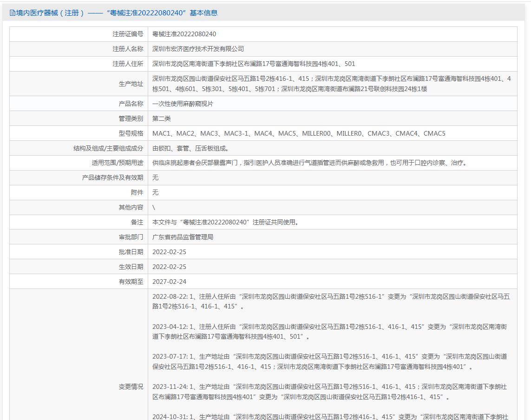Select change entry dated 2023-04-12
The height and width of the screenshot is (420, 531).
tap(329, 332)
